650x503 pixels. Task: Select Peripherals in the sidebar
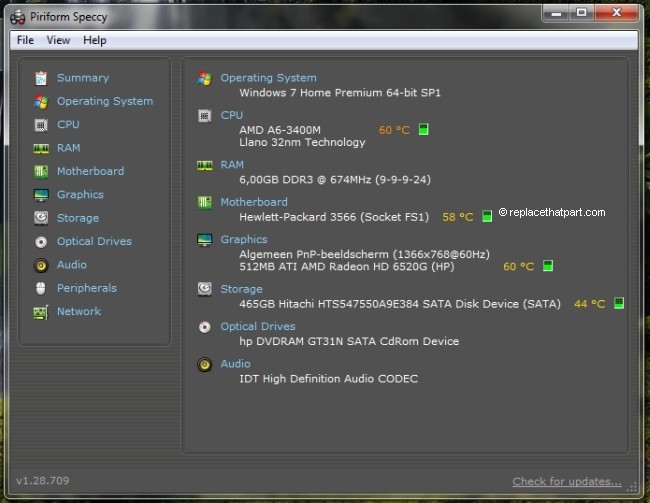click(87, 288)
